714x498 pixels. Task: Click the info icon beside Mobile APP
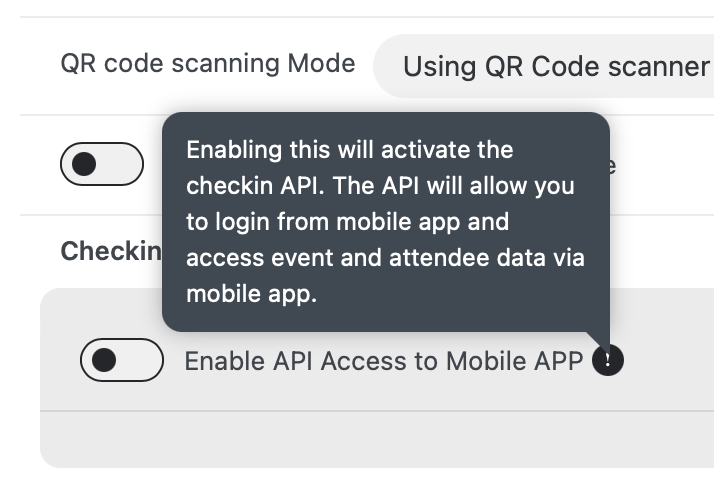tap(607, 361)
